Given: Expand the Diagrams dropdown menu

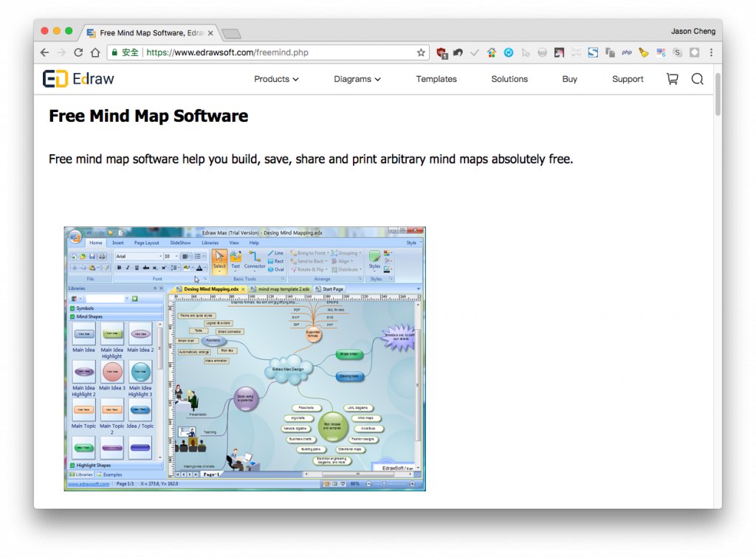Looking at the screenshot, I should (357, 79).
